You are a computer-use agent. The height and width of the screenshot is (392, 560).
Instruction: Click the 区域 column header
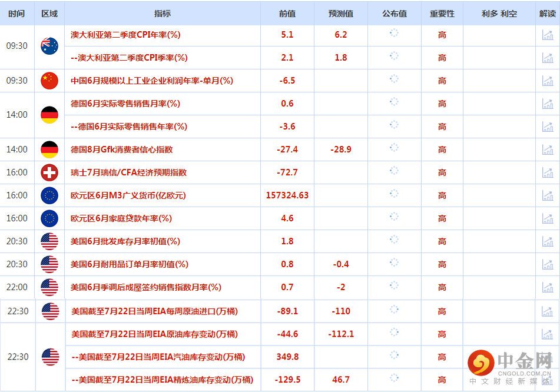49,14
